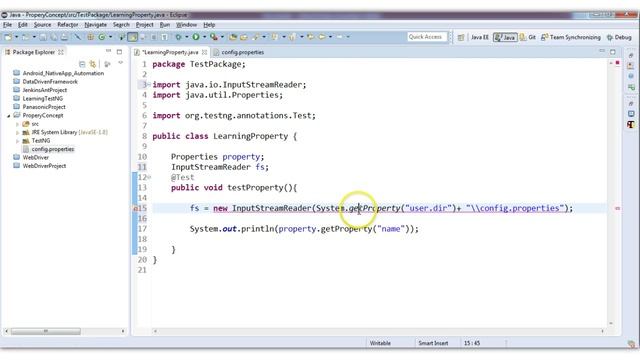640x360 pixels.
Task: Click the Save All toolbar icon
Action: tap(53, 37)
